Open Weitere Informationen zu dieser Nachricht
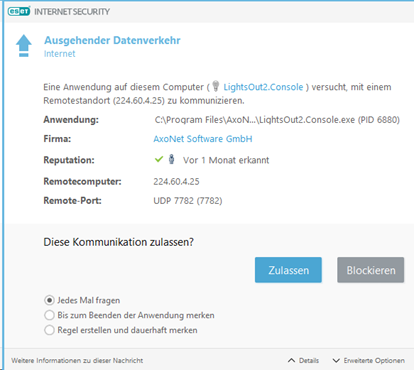The width and height of the screenshot is (414, 370). click(77, 360)
